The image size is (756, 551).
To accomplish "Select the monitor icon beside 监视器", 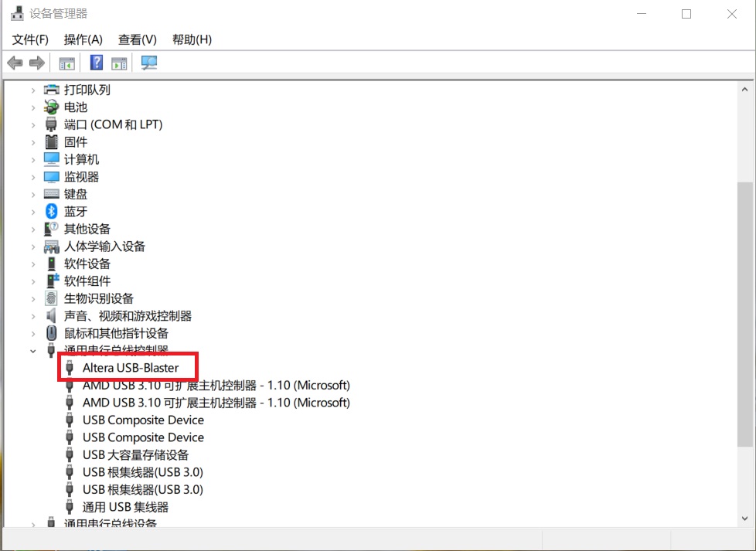I will pyautogui.click(x=52, y=176).
